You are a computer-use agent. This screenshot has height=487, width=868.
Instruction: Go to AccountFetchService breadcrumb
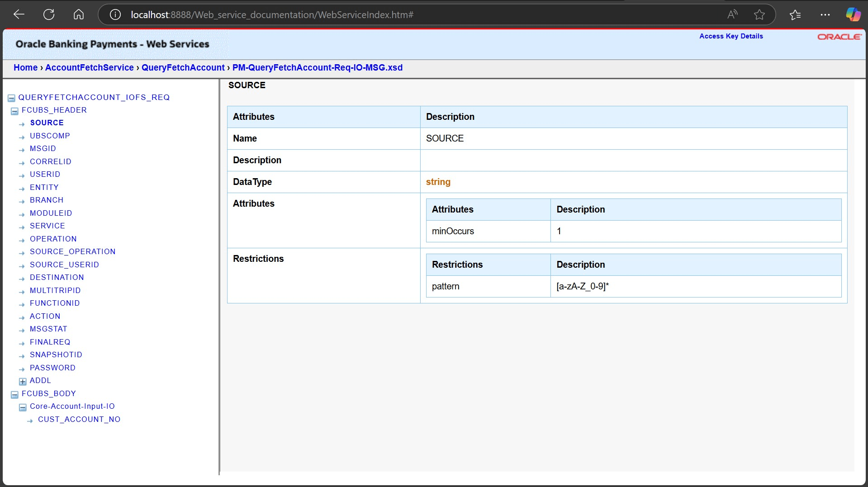tap(89, 67)
